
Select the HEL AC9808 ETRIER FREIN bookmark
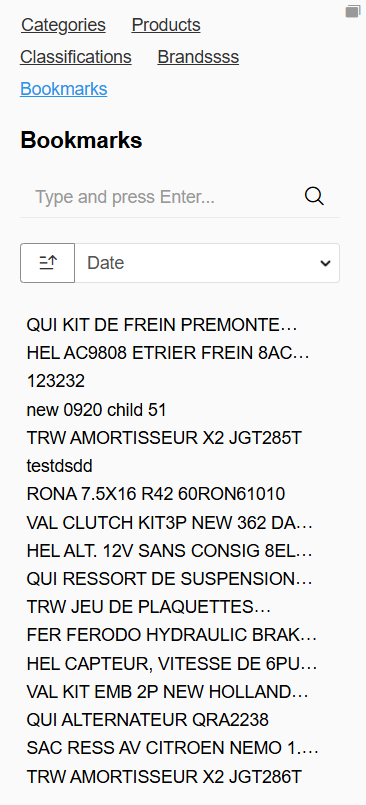point(168,353)
